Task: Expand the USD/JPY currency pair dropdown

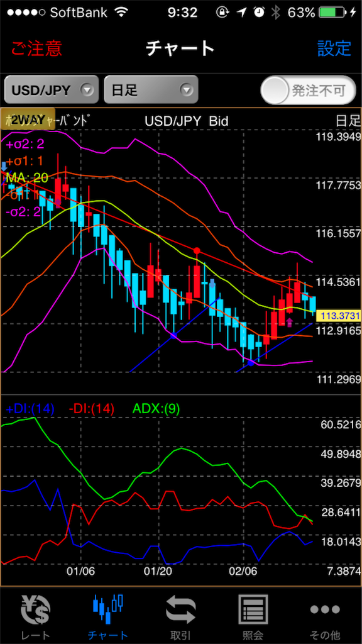Action: click(x=52, y=89)
